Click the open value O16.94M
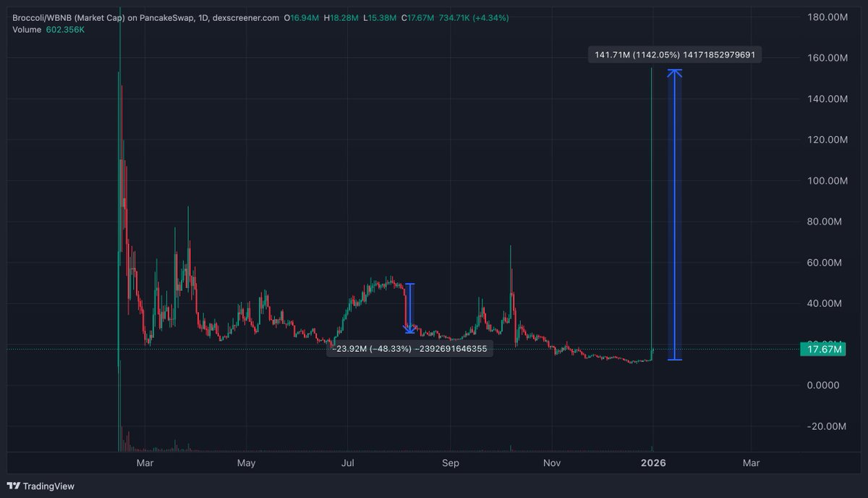868x498 pixels. (301, 17)
